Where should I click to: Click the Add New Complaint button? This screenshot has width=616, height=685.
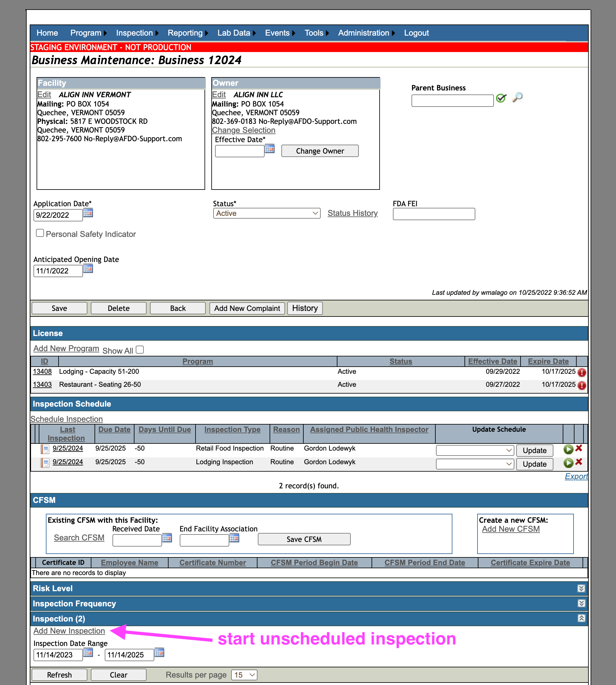(x=247, y=308)
